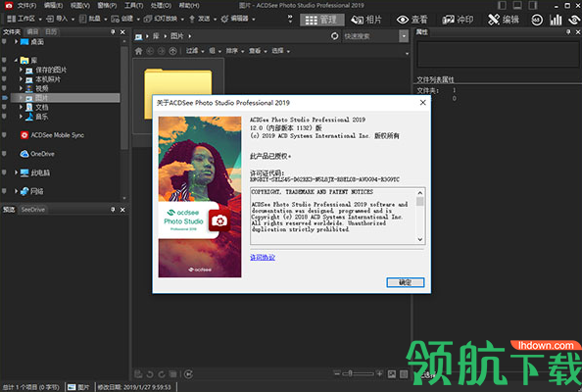Switch to Photos mode (相片)

point(366,20)
